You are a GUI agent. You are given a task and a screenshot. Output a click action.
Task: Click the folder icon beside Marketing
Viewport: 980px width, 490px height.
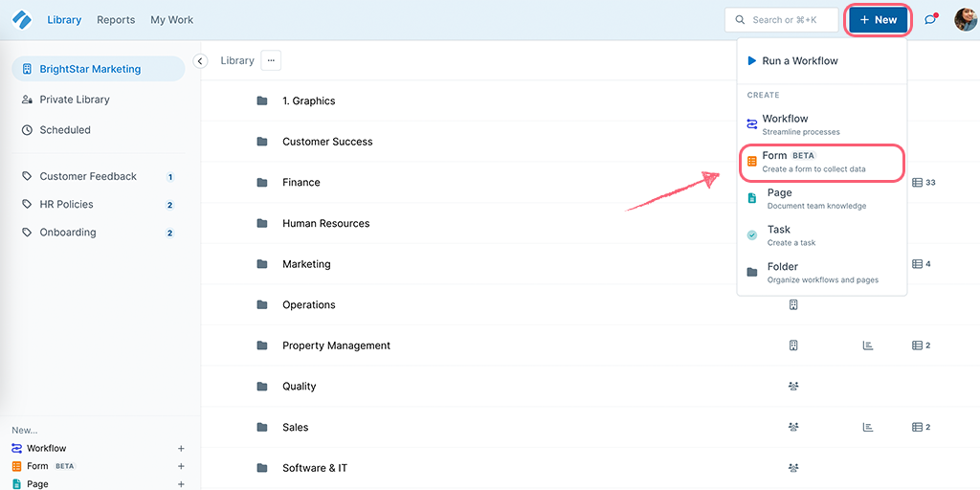point(262,264)
